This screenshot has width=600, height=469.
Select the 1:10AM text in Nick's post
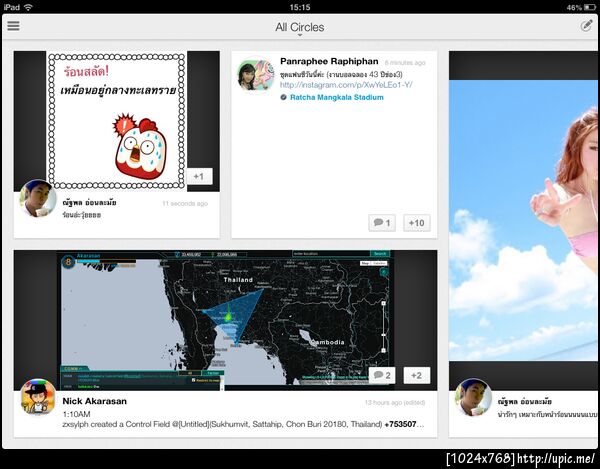pos(76,414)
